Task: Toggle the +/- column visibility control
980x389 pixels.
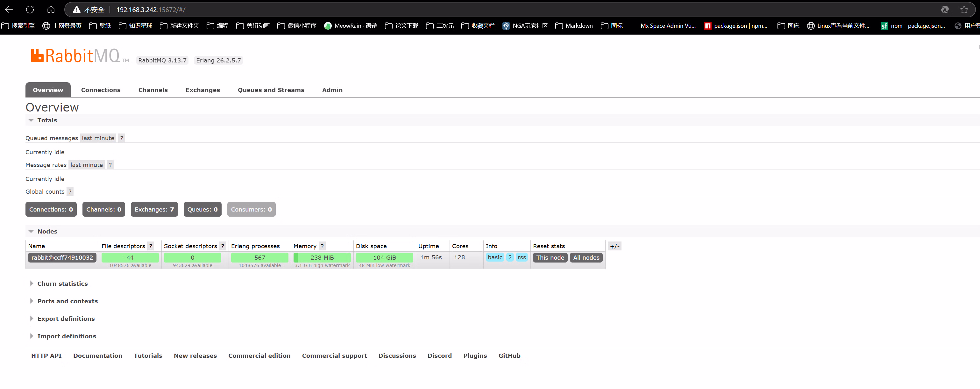Action: [615, 246]
